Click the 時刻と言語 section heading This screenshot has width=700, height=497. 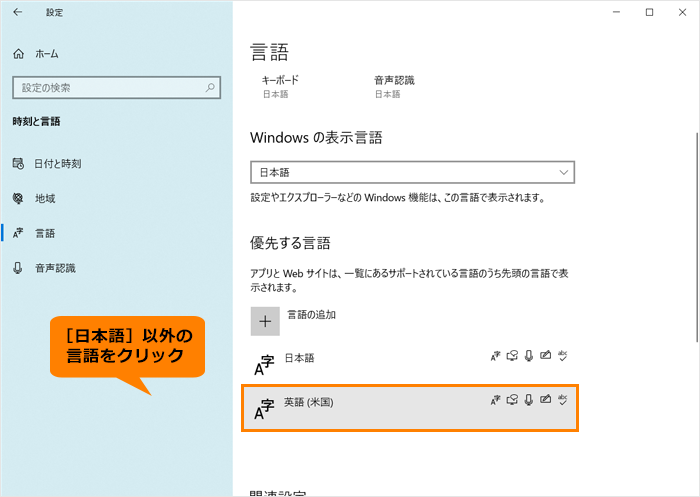[x=36, y=121]
